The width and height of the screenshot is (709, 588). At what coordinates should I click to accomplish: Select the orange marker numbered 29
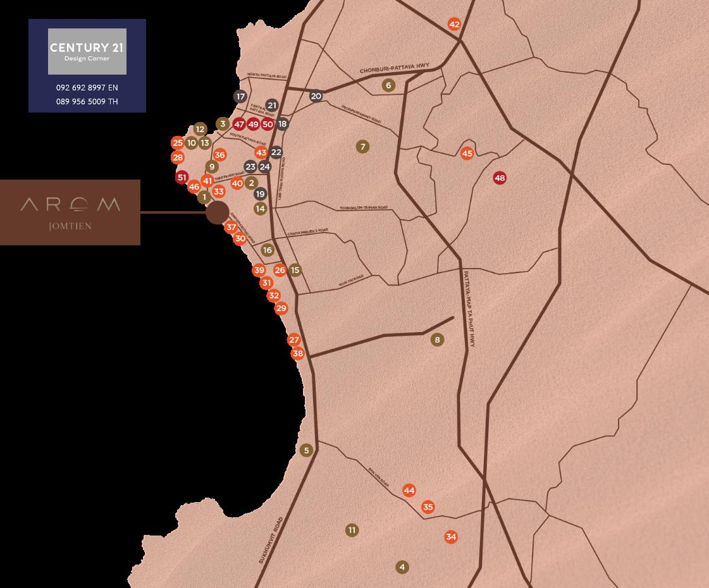[x=281, y=309]
